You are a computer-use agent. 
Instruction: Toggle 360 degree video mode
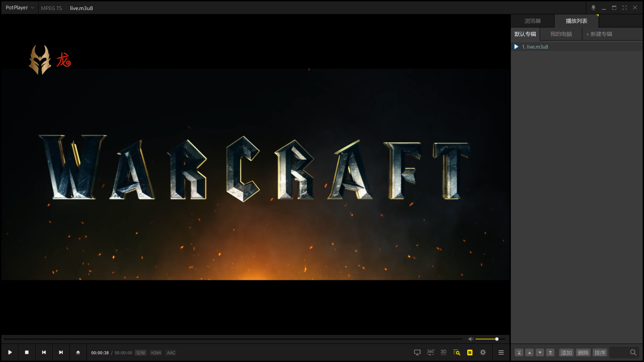pyautogui.click(x=431, y=352)
